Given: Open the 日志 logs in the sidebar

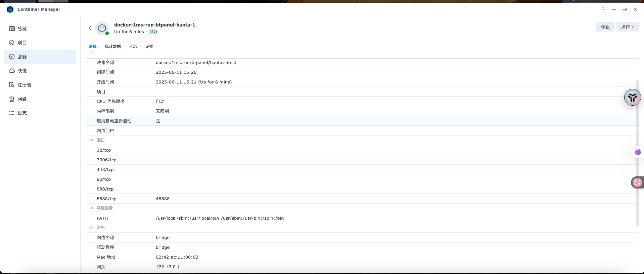Looking at the screenshot, I should (x=40, y=113).
